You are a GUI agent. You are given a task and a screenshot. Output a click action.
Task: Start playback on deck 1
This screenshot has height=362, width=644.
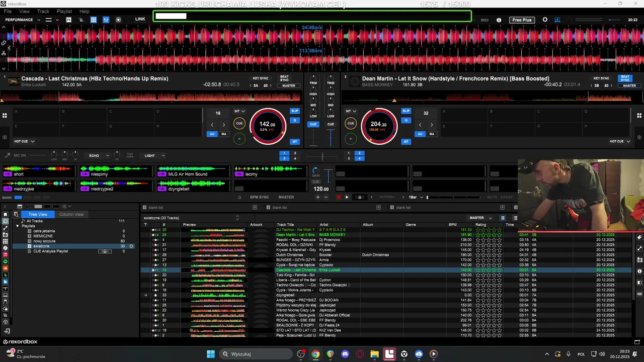(239, 138)
